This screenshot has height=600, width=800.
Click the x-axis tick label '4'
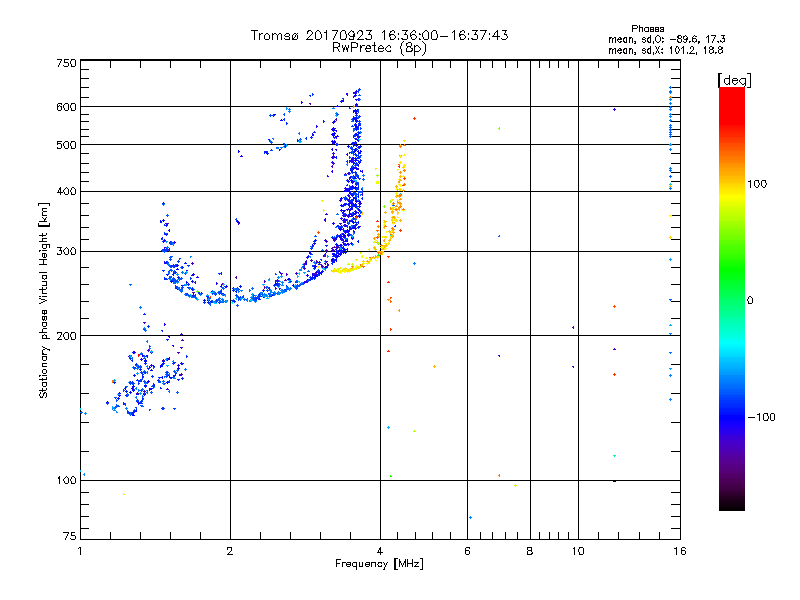click(x=380, y=551)
